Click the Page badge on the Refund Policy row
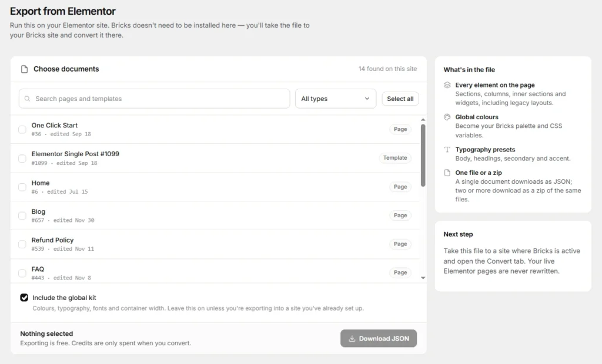 [x=400, y=244]
